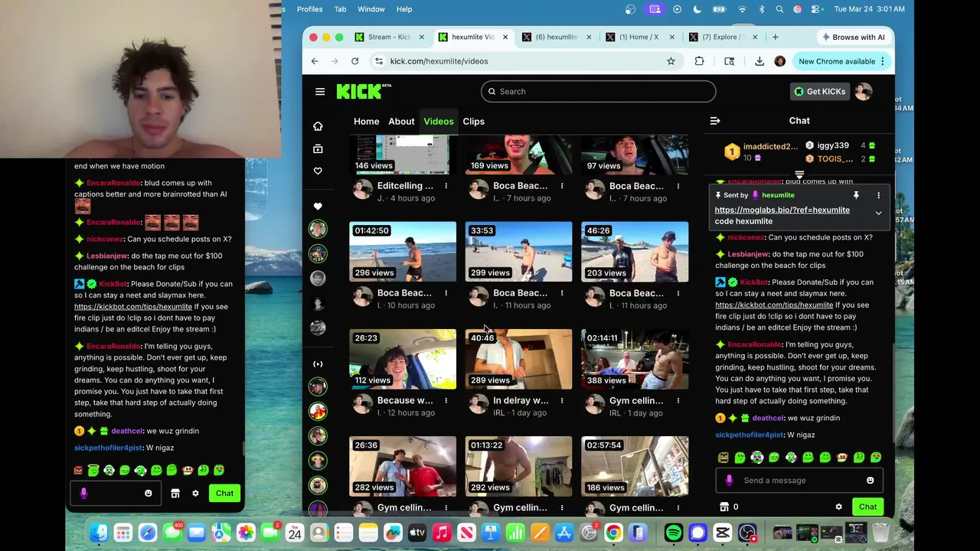Play the 26:23 'Because w...' video thumbnail
980x551 pixels.
pyautogui.click(x=403, y=359)
